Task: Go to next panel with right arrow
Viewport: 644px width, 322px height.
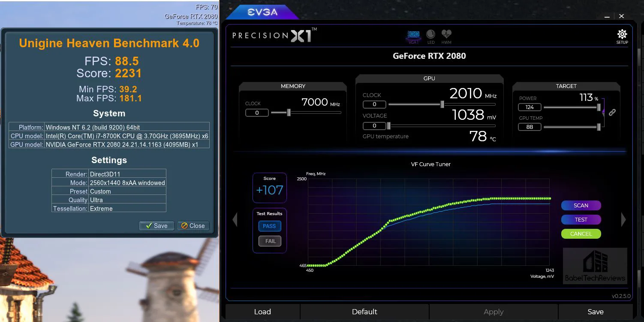Action: coord(623,220)
